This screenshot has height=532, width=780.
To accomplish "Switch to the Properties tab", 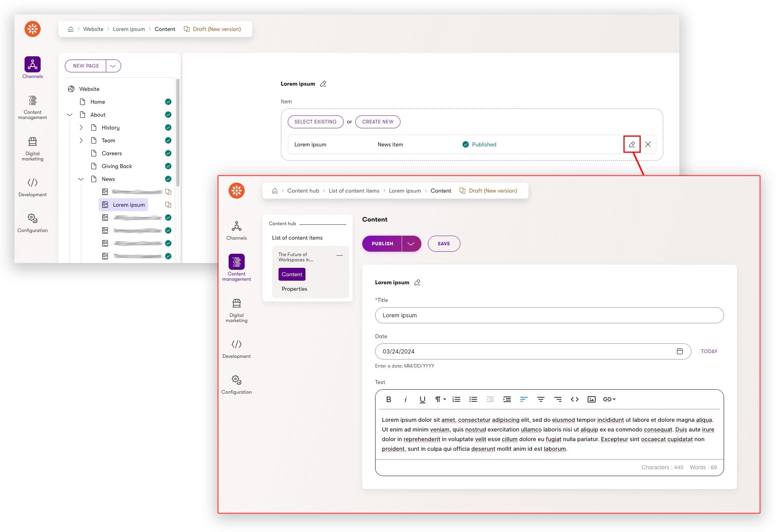I will click(x=294, y=289).
